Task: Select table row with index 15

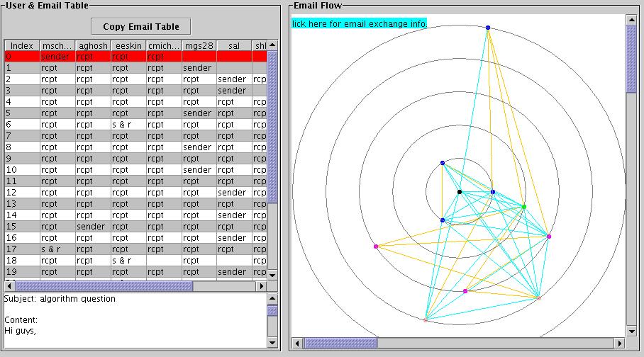Action: pyautogui.click(x=135, y=227)
